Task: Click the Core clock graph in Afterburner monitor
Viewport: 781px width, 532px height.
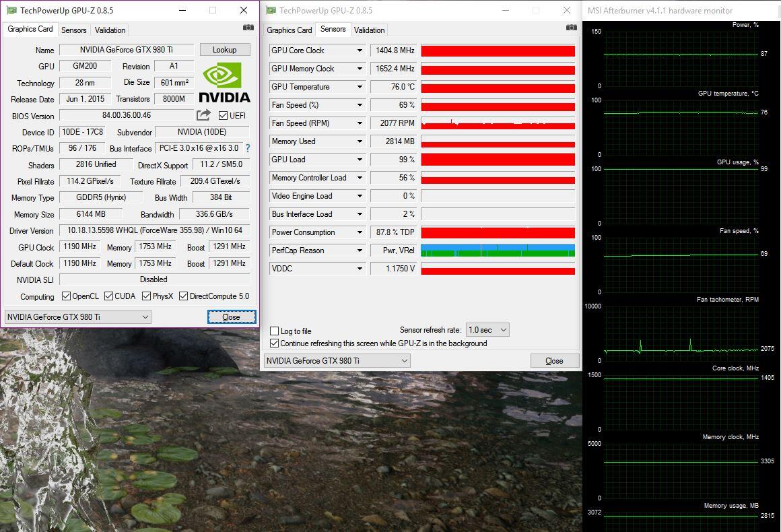Action: (681, 402)
